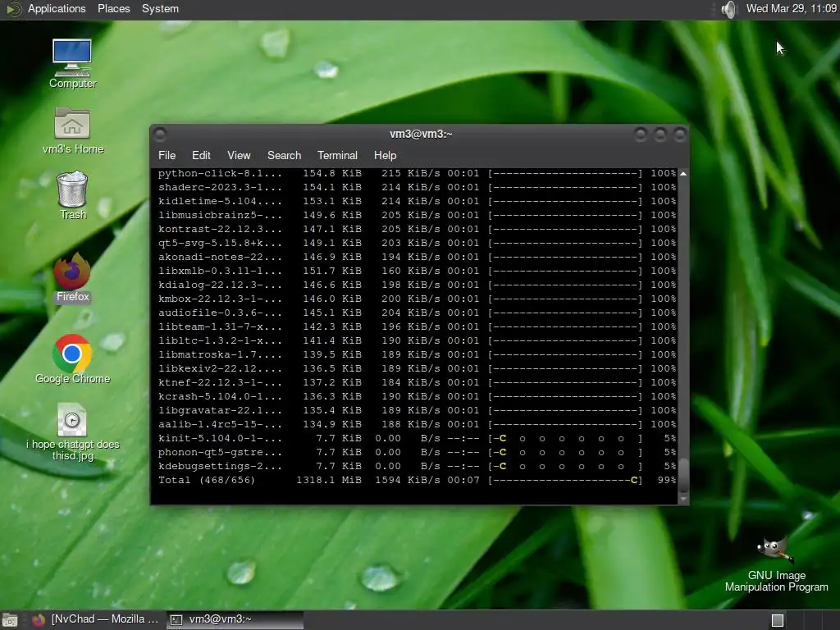
Task: Open the System menu
Action: [160, 8]
